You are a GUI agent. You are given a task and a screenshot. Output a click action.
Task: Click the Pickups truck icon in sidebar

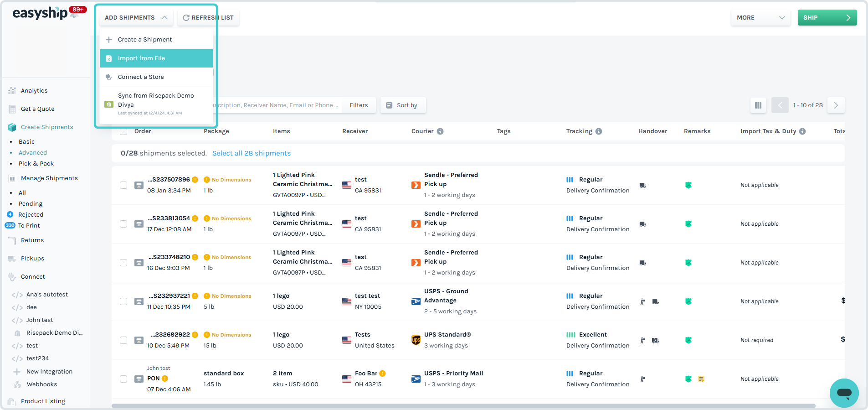[12, 259]
